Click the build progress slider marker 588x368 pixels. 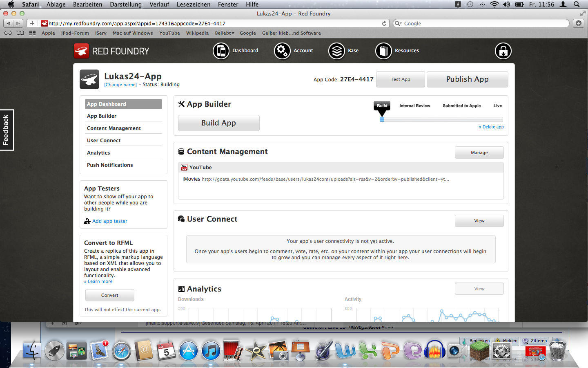pos(382,119)
